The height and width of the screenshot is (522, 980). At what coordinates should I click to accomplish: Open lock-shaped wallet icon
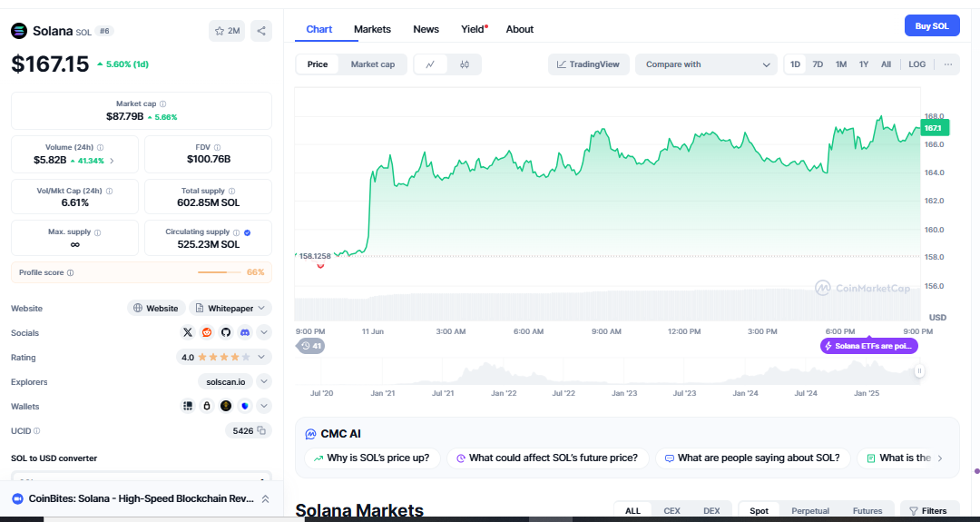[207, 407]
